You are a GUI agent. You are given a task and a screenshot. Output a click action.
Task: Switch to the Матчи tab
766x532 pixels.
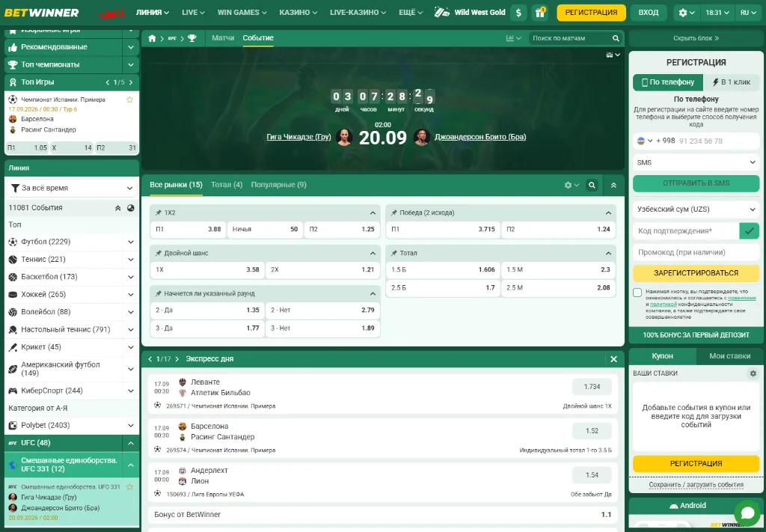click(x=223, y=38)
